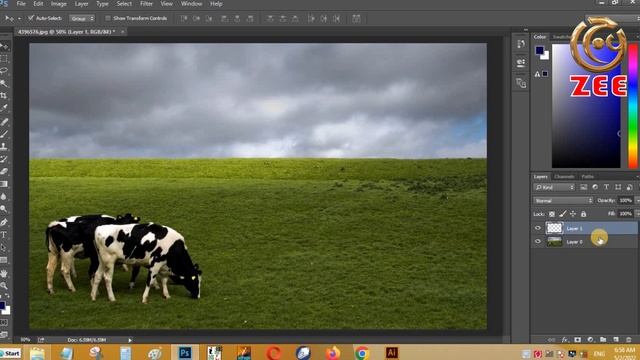This screenshot has width=640, height=360.
Task: Select the Clone Stamp tool
Action: [x=4, y=146]
